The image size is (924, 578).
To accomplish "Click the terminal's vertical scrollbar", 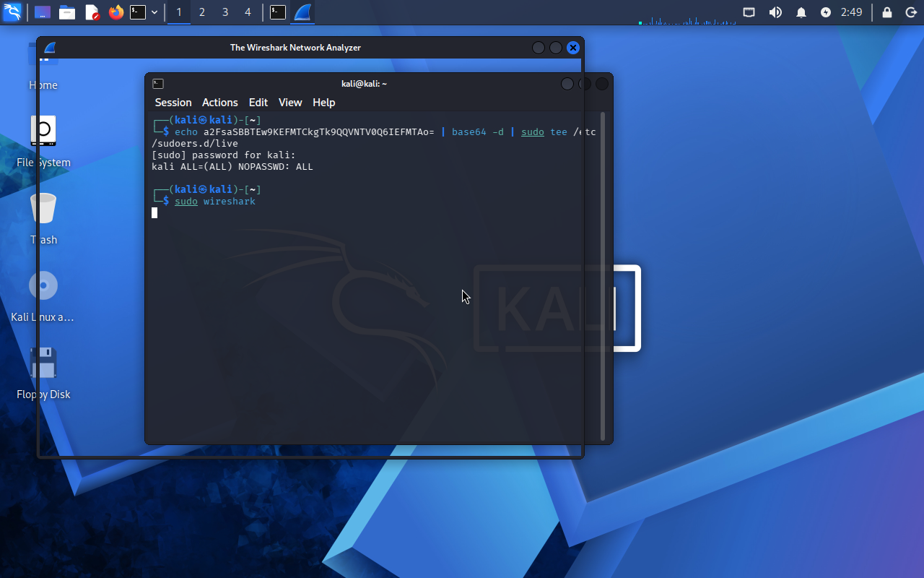I will [603, 275].
